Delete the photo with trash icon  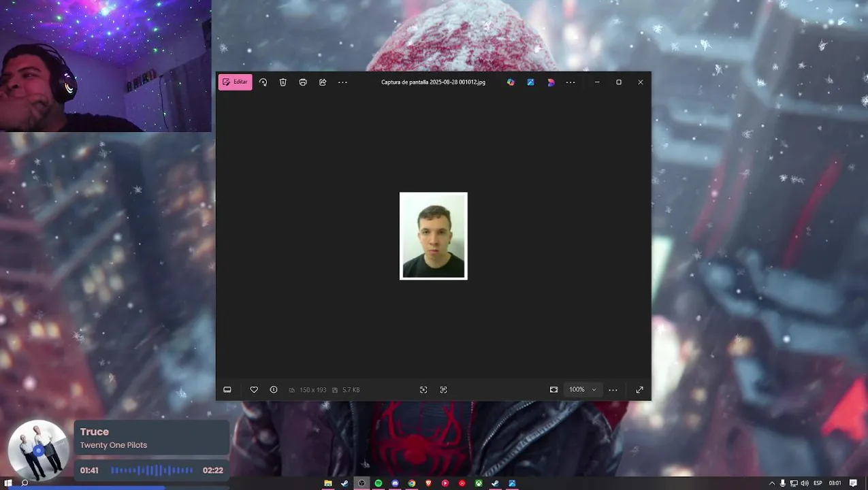click(283, 82)
